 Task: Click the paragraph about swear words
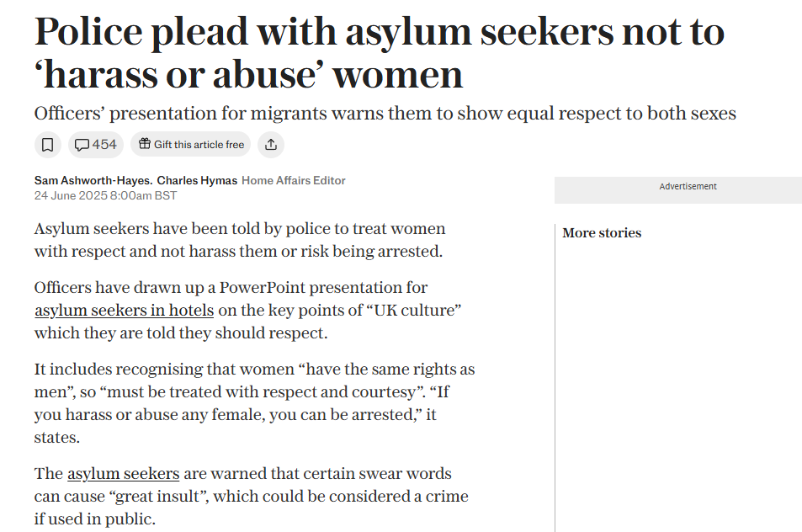[251, 496]
